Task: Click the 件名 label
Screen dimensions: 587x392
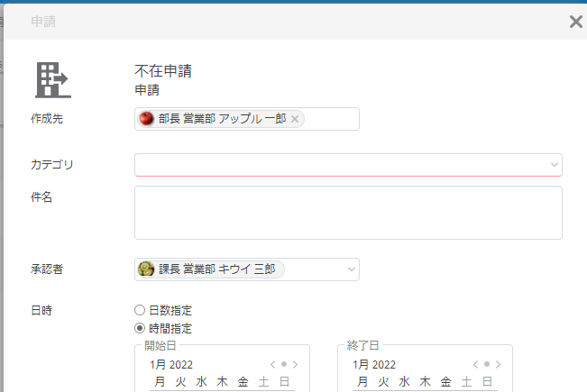Action: (41, 196)
